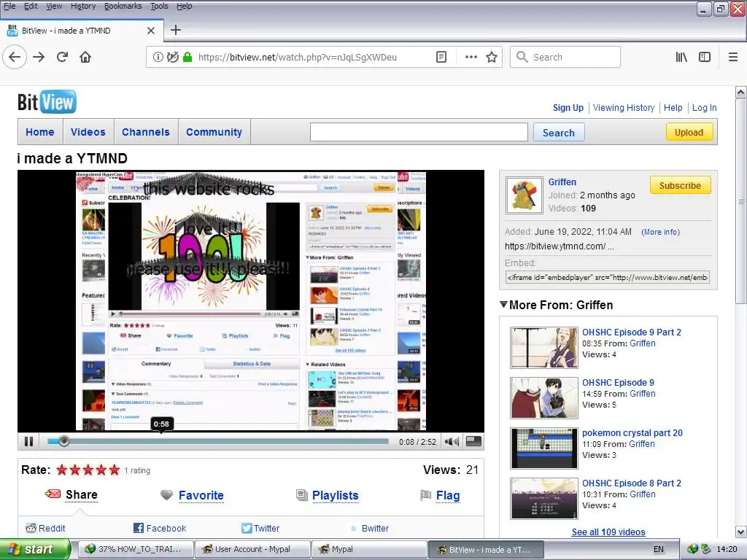The image size is (747, 560).
Task: Open the browser History menu
Action: tap(83, 6)
